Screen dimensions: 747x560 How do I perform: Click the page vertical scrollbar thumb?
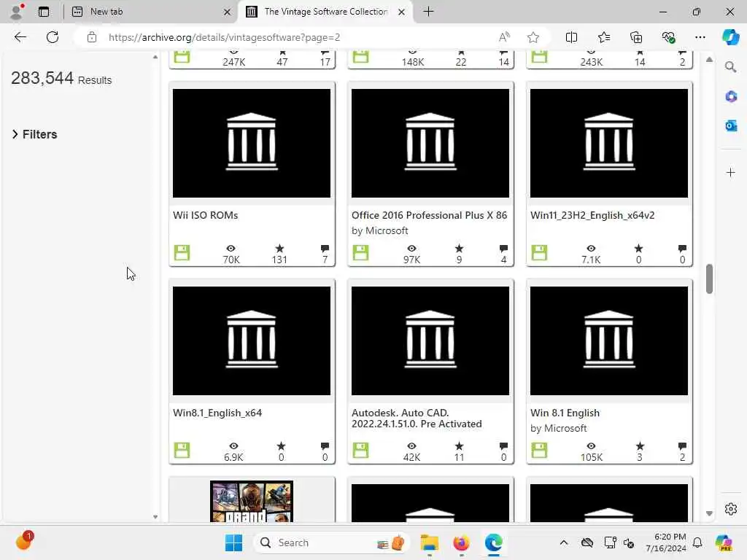tap(709, 279)
